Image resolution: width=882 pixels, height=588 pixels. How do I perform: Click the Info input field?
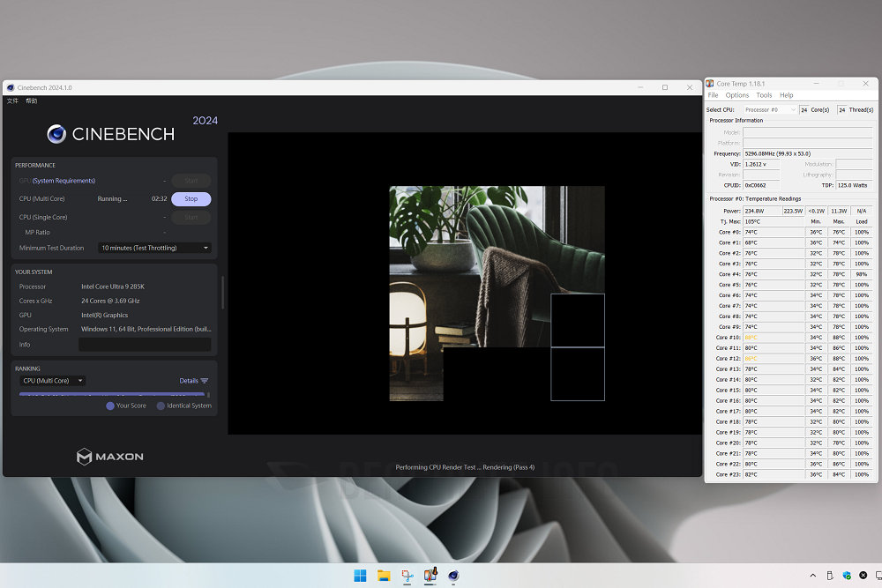pos(145,345)
